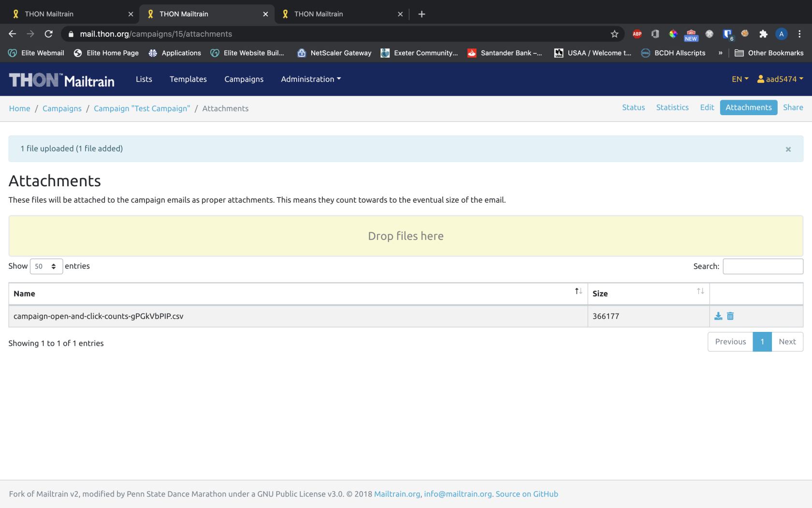Screen dimensions: 812x508
Task: Click the grey round extension icon
Action: click(709, 34)
